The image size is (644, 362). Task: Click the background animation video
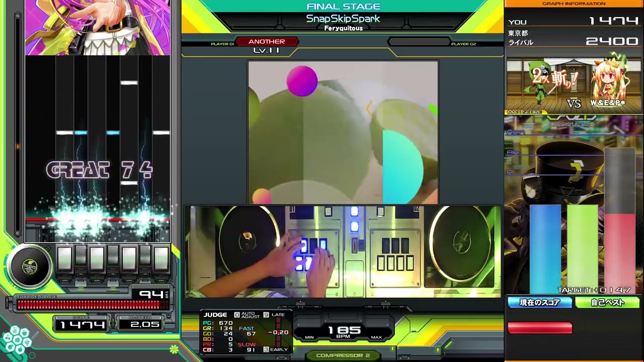pos(343,132)
